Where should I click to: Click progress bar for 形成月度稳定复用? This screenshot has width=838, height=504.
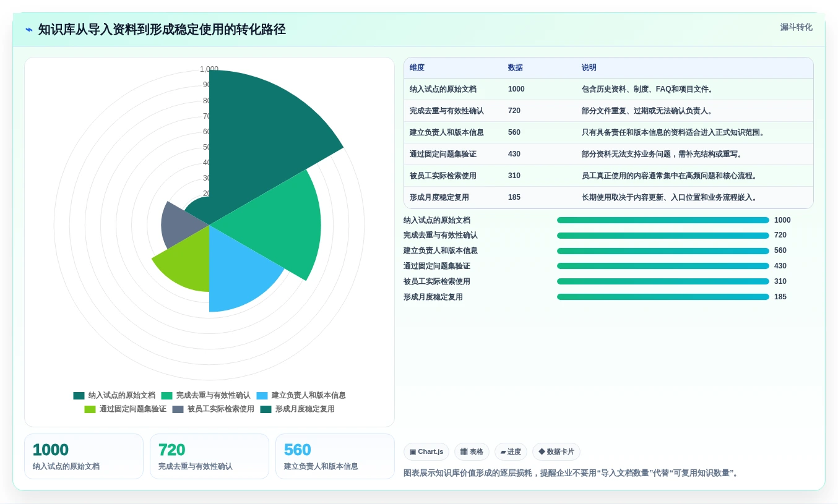[663, 297]
